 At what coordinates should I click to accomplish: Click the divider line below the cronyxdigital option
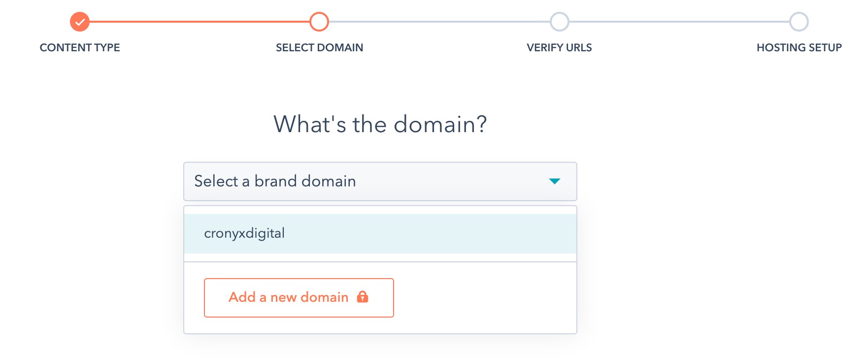(x=379, y=262)
